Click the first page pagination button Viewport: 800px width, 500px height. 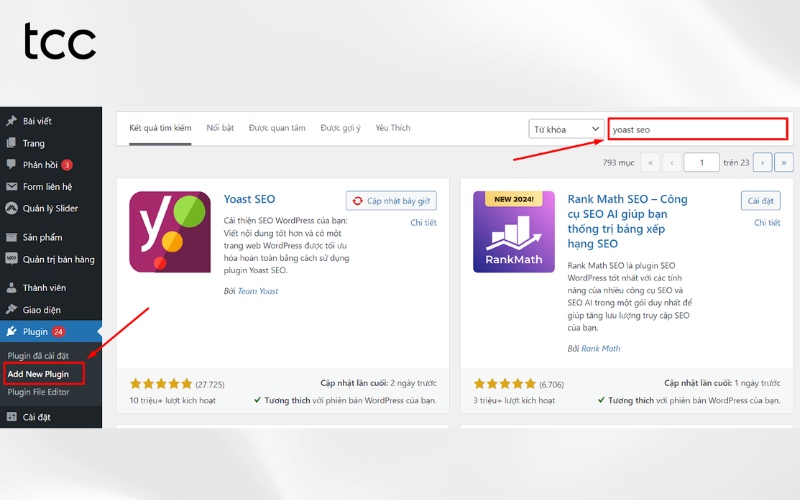click(650, 163)
